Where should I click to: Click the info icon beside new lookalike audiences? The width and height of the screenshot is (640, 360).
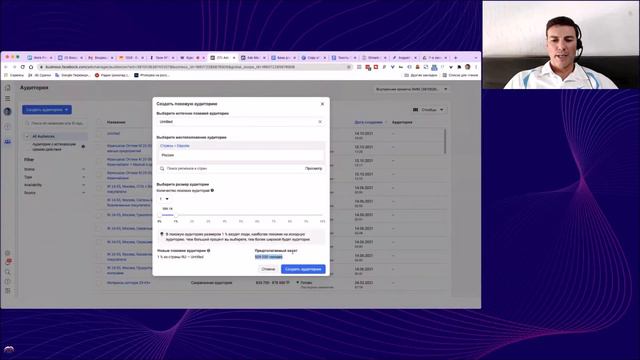click(x=209, y=251)
